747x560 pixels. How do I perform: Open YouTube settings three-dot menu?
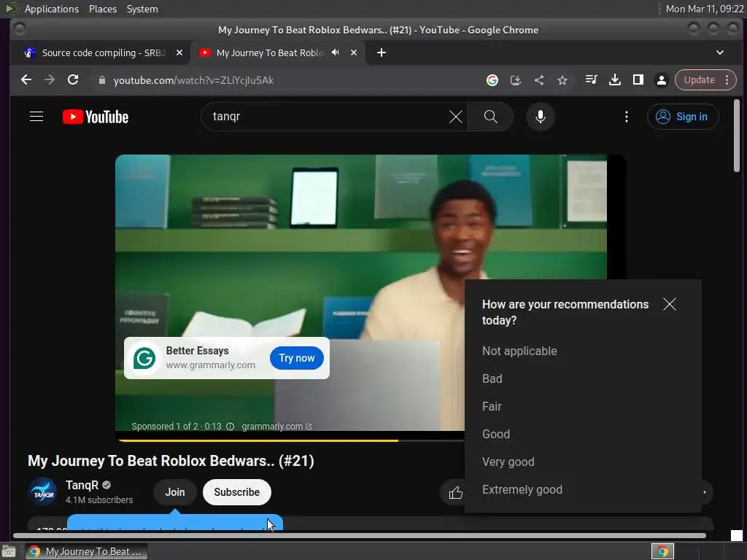(x=627, y=117)
